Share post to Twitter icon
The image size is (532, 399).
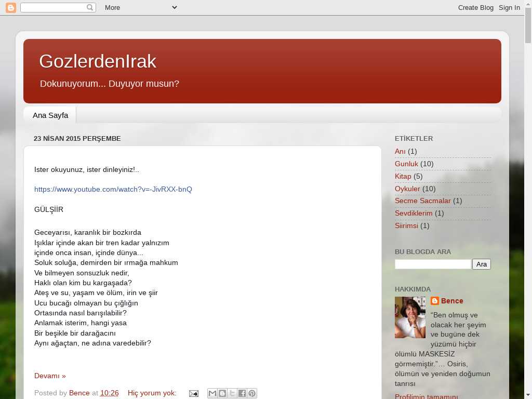(232, 393)
